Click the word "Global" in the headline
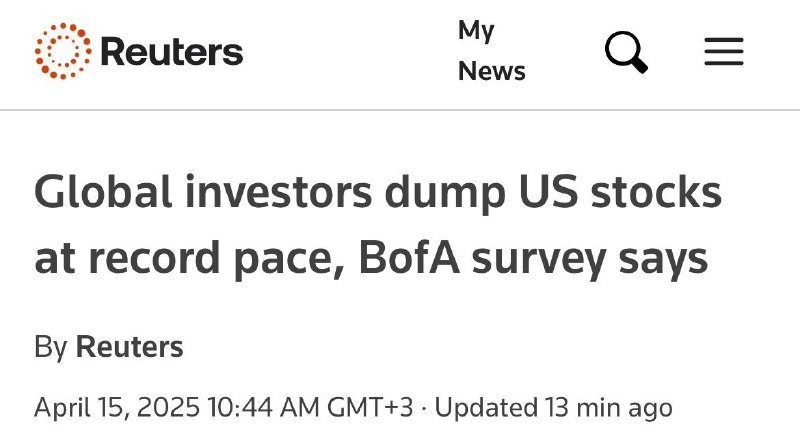 click(103, 192)
